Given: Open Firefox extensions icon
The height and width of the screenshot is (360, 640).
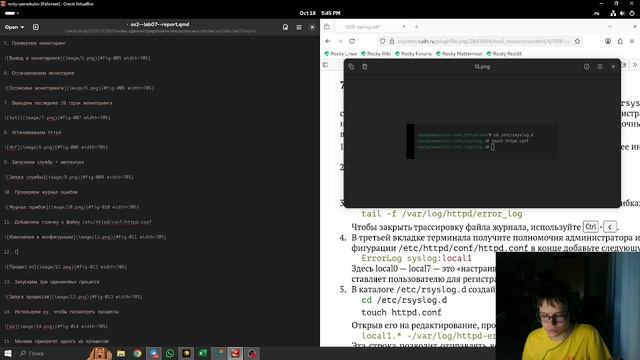Looking at the screenshot, I should pos(620,41).
